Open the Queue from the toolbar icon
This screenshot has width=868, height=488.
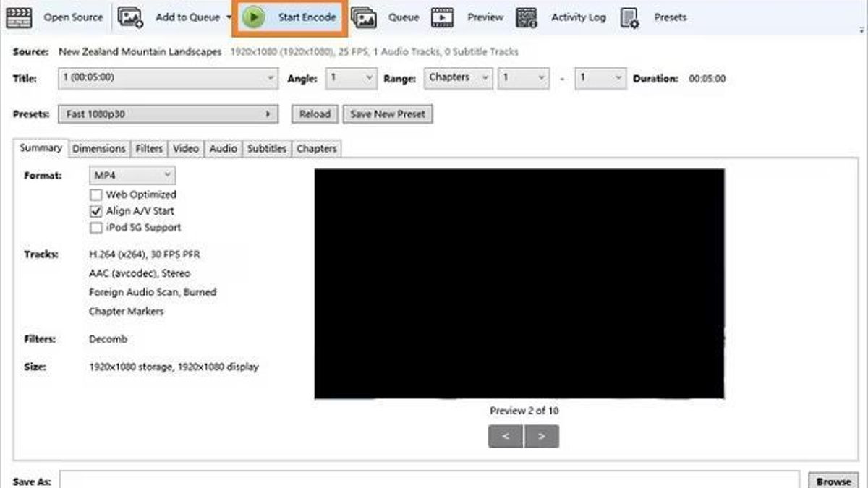point(364,17)
